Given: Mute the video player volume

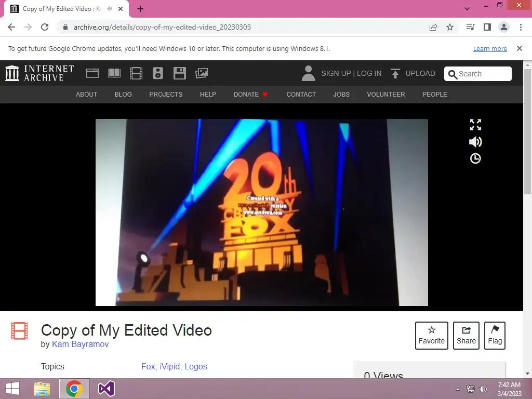Looking at the screenshot, I should click(475, 141).
